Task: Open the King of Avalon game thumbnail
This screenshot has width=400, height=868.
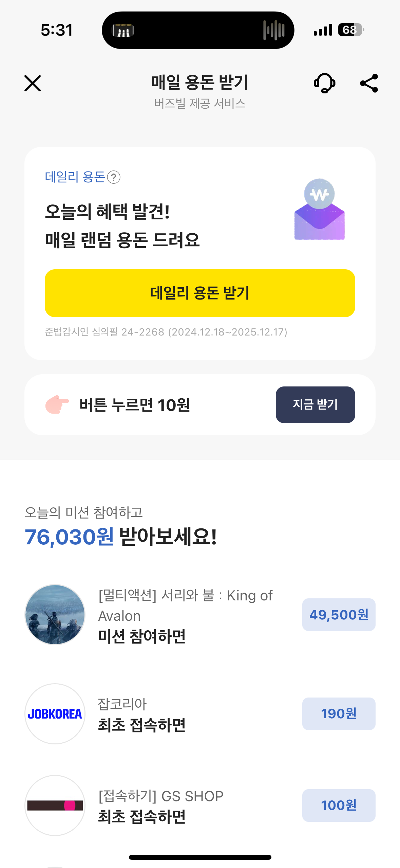Action: coord(55,614)
